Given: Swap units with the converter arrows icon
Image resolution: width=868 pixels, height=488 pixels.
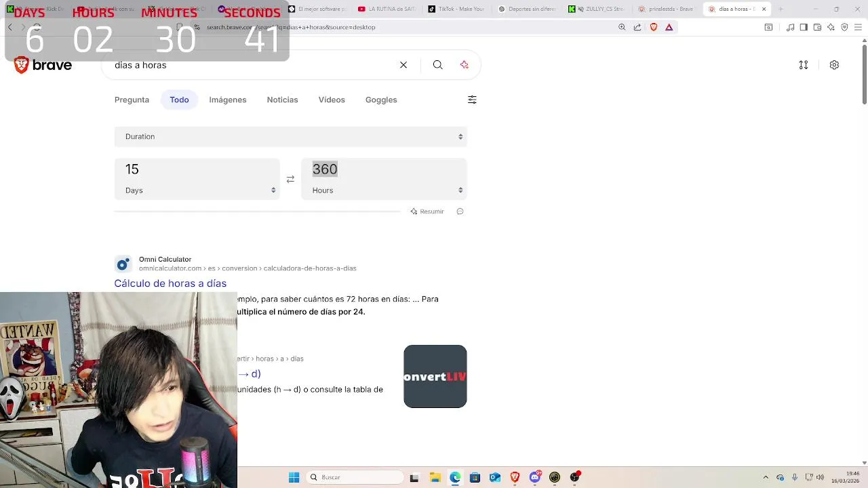Looking at the screenshot, I should (290, 180).
